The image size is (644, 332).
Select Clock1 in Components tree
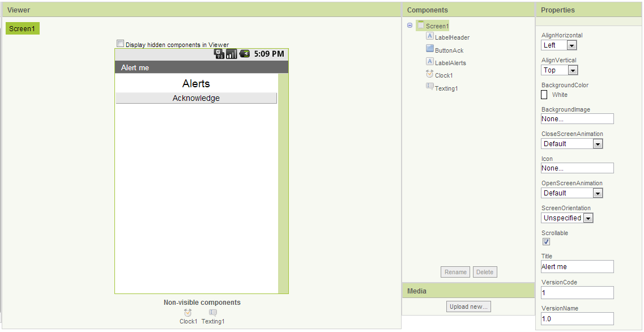tap(444, 75)
